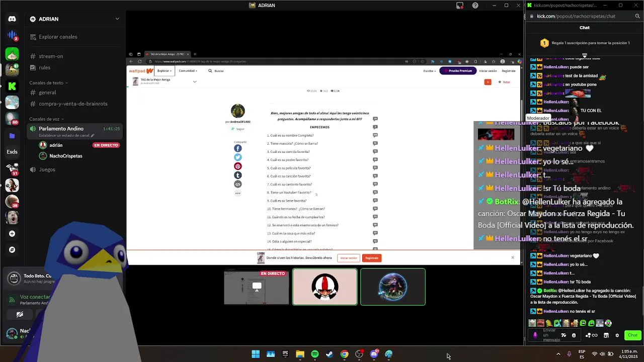This screenshot has width=644, height=362.
Task: Click the Wattpad Buscar search field
Action: [219, 71]
